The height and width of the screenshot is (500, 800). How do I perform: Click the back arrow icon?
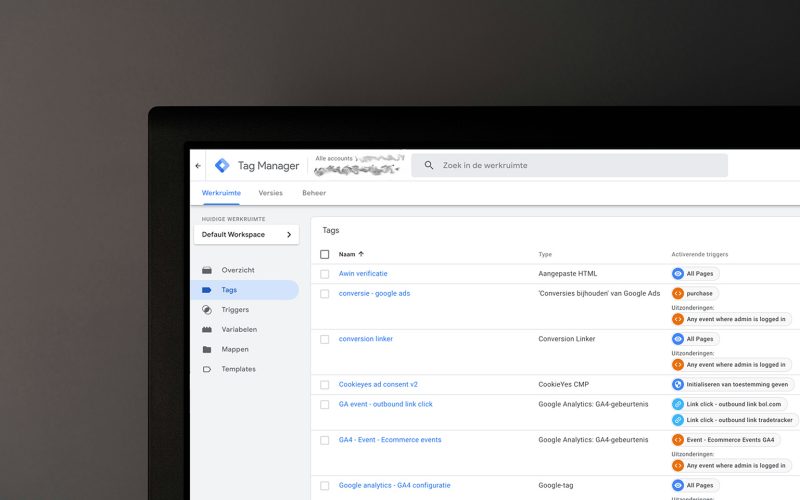(x=198, y=166)
